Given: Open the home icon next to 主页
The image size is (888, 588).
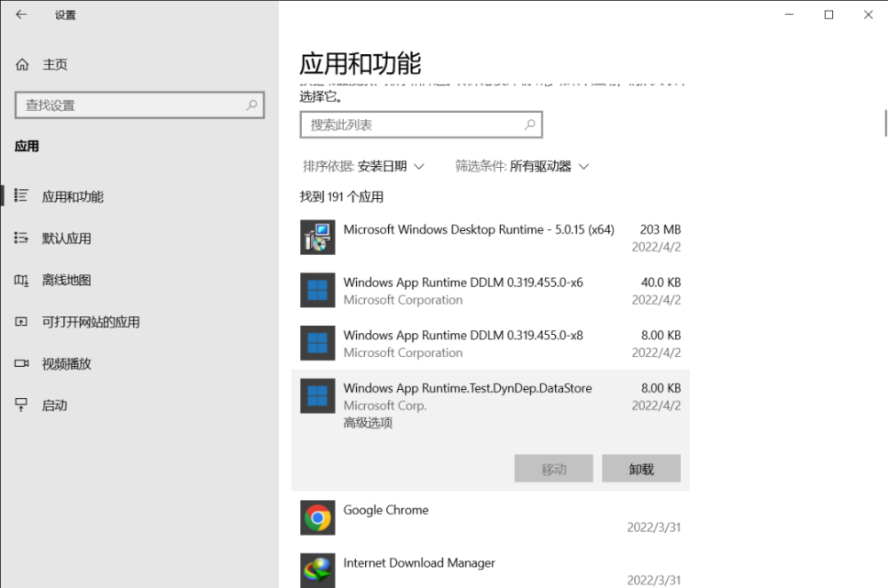Looking at the screenshot, I should coord(22,65).
